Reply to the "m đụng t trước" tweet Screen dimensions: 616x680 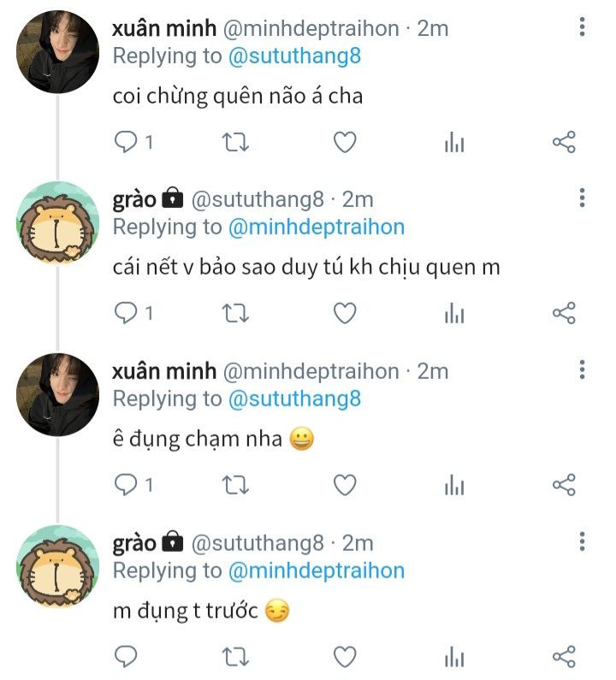tap(126, 657)
